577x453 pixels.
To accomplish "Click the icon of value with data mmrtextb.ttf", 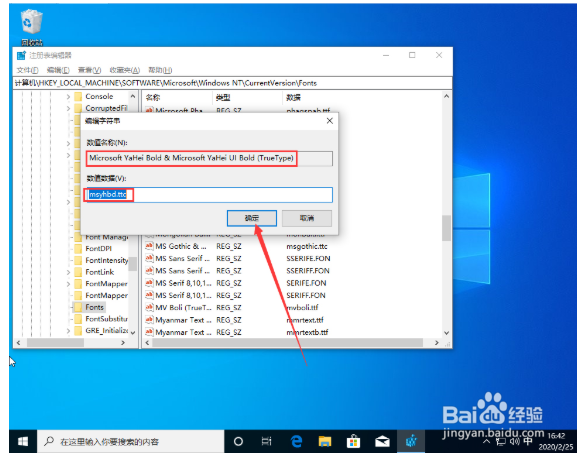I will [149, 332].
